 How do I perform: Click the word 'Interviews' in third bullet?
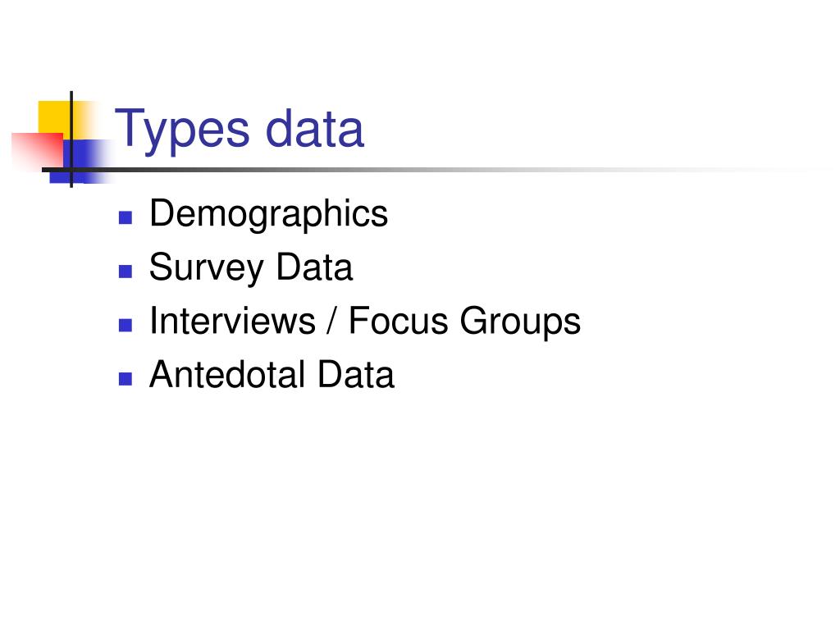232,321
